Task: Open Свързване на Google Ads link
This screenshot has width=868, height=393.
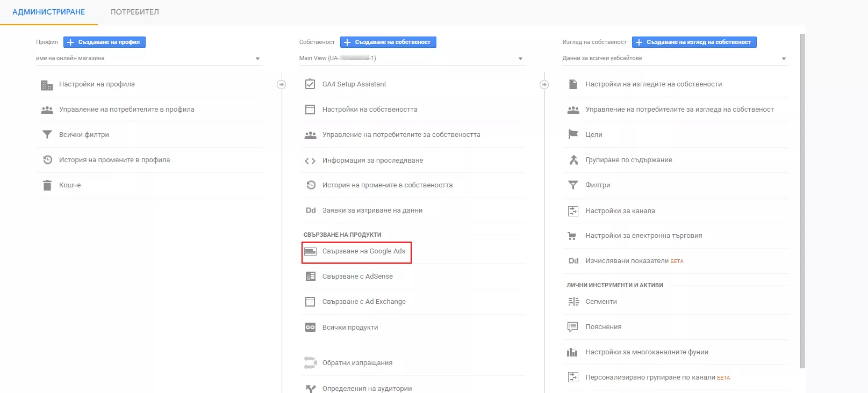Action: coord(364,251)
